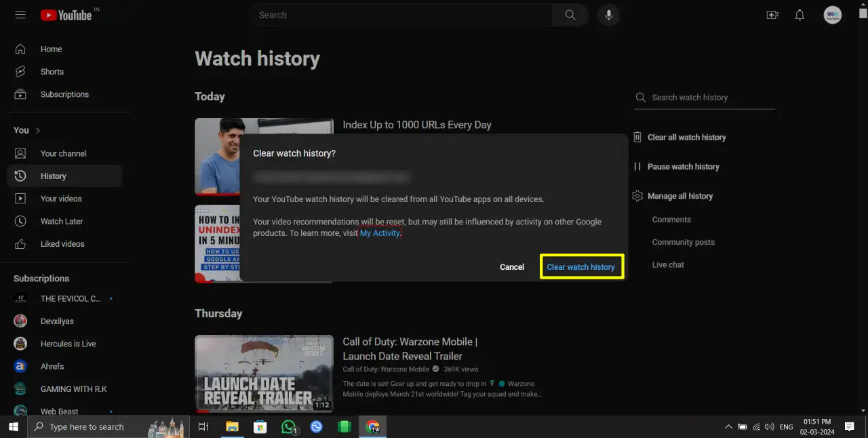Open the Launch Date Reveal Trailer thumbnail
This screenshot has height=438, width=868.
tap(264, 374)
